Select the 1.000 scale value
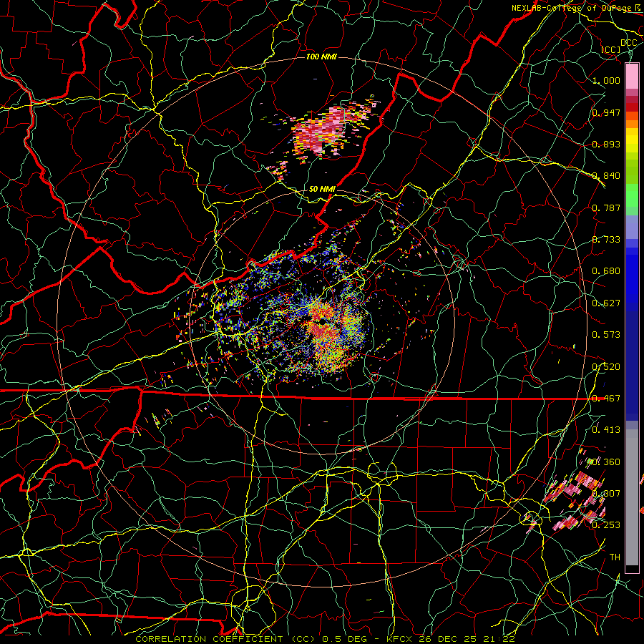Image resolution: width=644 pixels, height=644 pixels. click(x=606, y=80)
